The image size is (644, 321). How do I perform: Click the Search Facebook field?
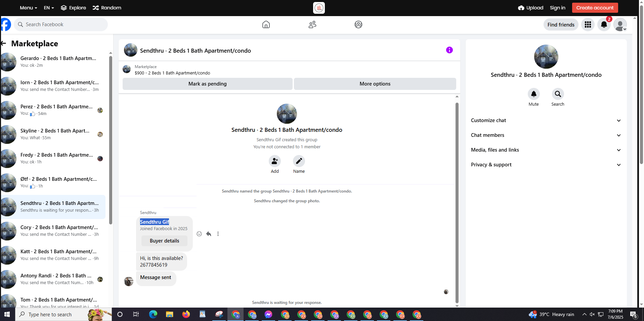tap(61, 24)
